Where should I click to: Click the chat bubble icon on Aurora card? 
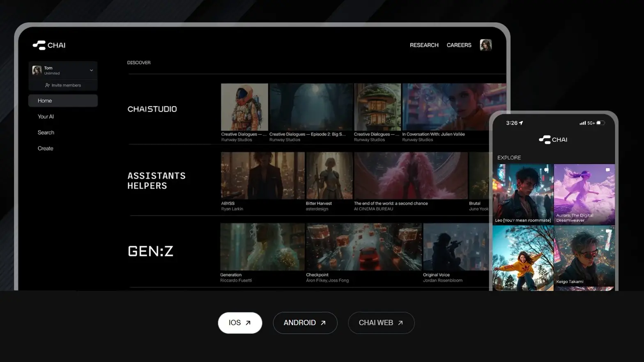coord(608,170)
